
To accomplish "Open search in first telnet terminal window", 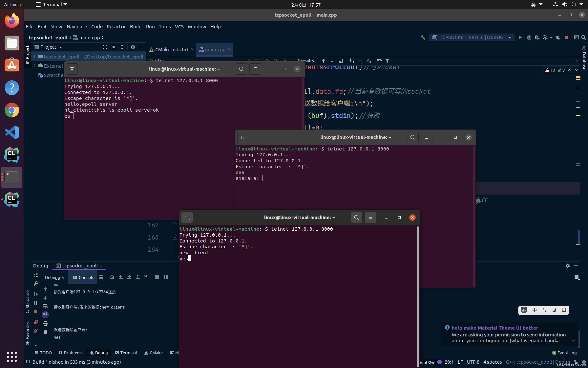I will (x=241, y=69).
